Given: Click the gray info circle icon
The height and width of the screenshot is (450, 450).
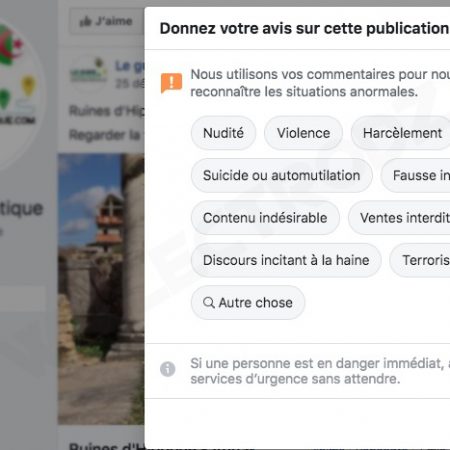Looking at the screenshot, I should pyautogui.click(x=168, y=369).
